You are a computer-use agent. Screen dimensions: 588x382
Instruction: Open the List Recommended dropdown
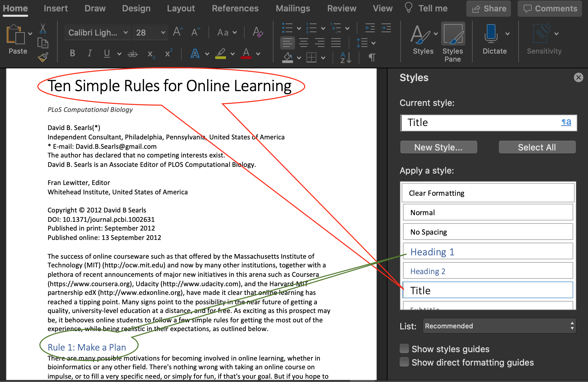tap(499, 326)
